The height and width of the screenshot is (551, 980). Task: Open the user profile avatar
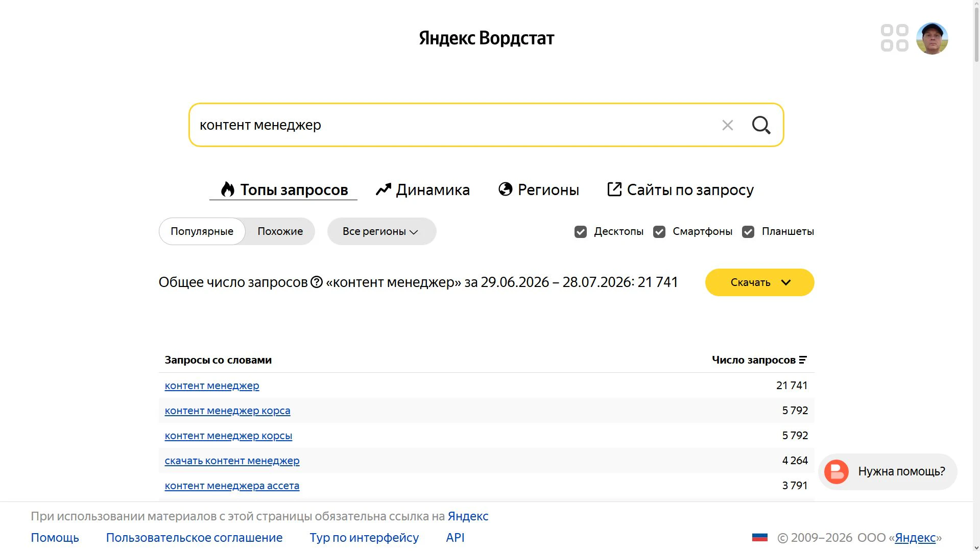[932, 38]
